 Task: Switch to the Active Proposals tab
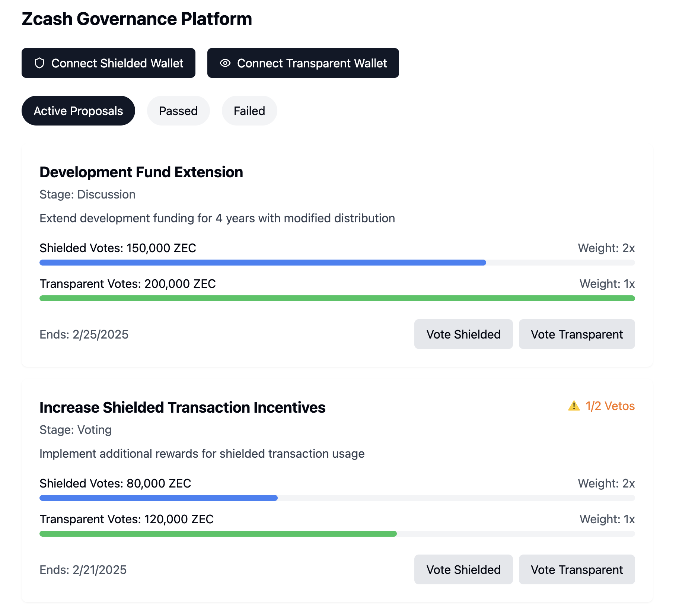click(78, 111)
